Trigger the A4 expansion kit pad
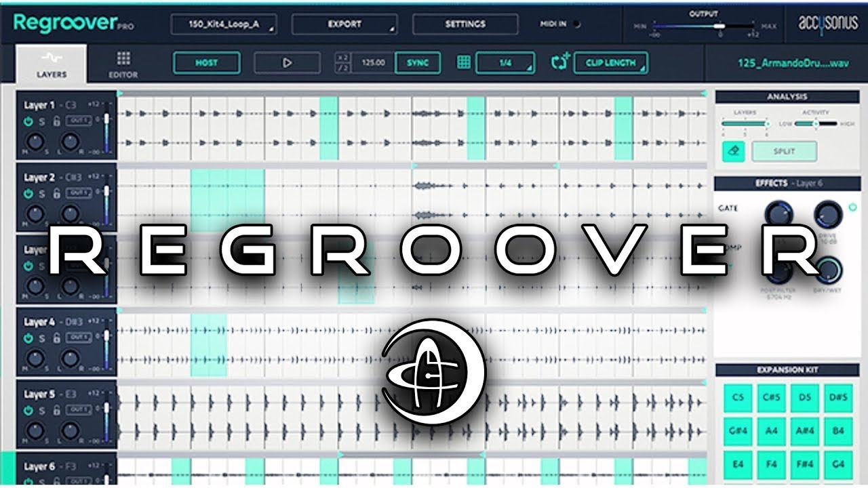The image size is (868, 488). coord(771,431)
